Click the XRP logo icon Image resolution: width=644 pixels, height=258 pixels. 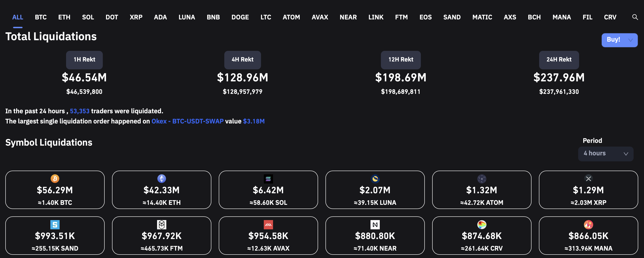click(588, 179)
